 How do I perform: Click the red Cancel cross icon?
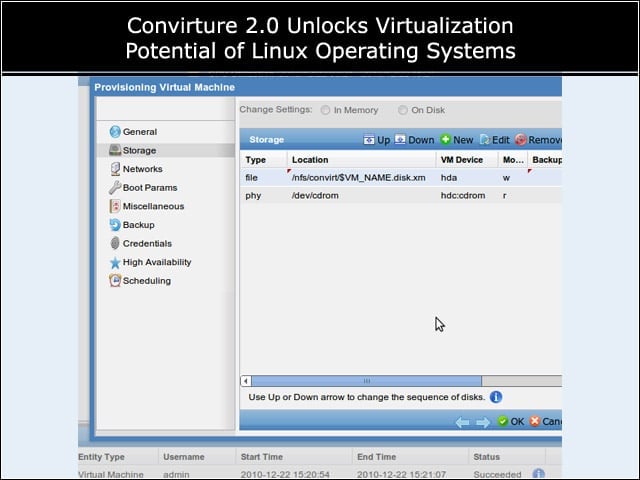coord(535,421)
